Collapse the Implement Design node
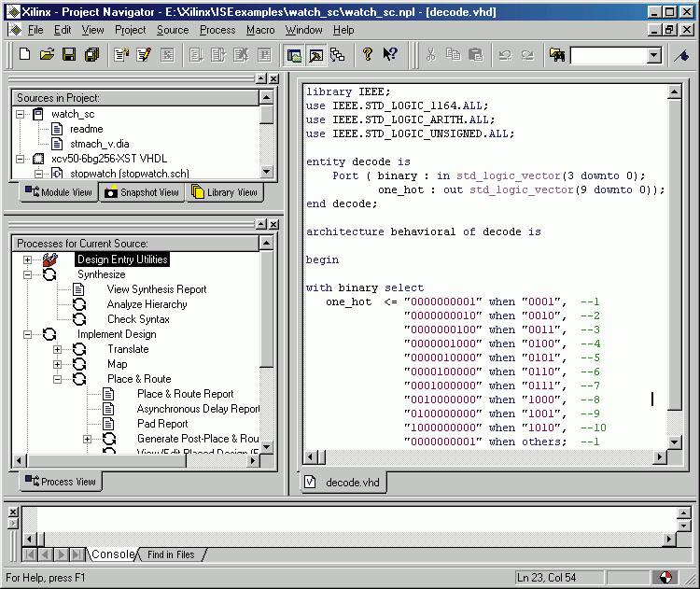Image resolution: width=700 pixels, height=589 pixels. point(27,334)
